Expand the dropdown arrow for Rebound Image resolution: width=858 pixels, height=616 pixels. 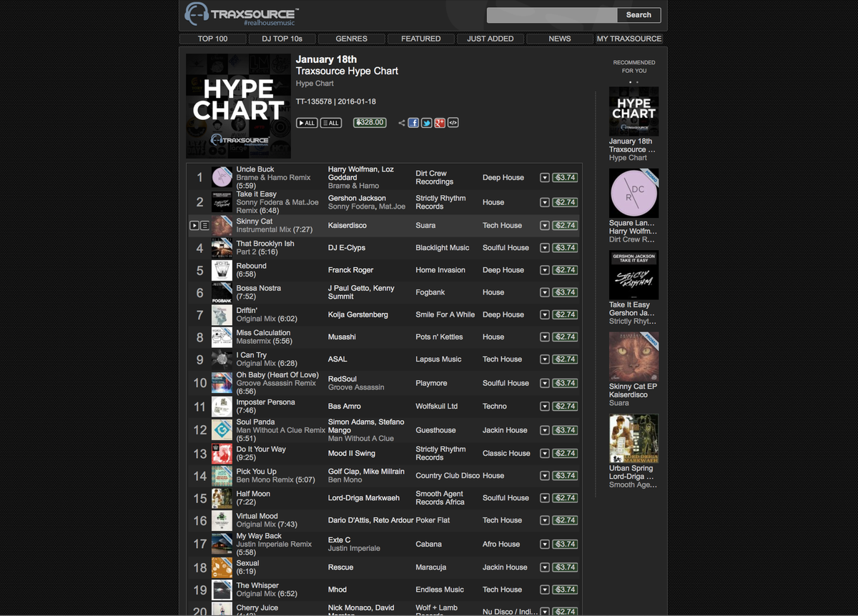tap(544, 270)
